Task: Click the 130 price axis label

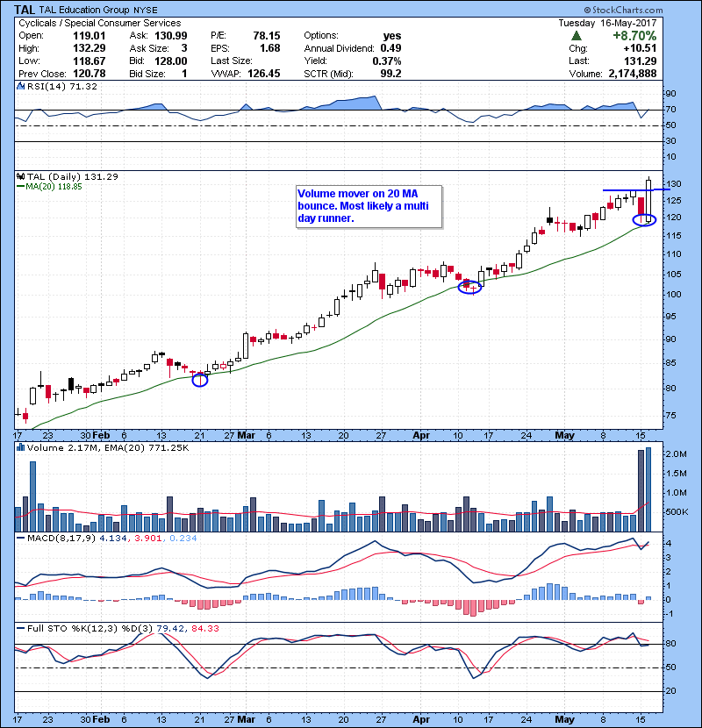Action: 673,184
